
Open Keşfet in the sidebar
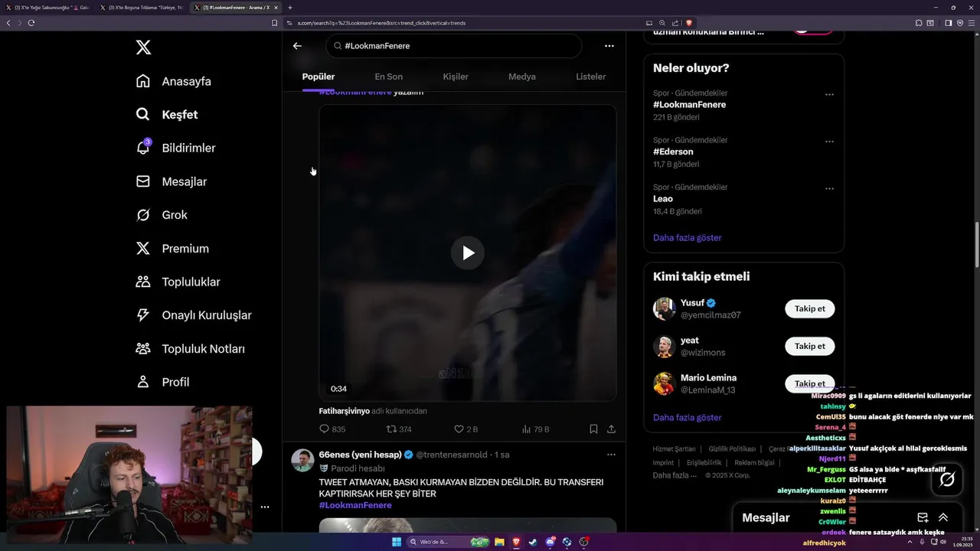point(167,115)
